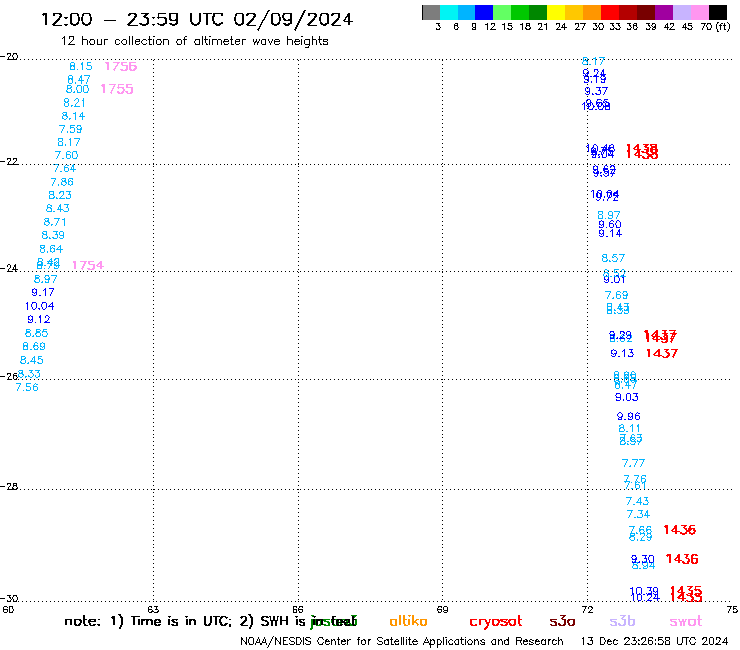The image size is (740, 650).
Task: Click the gray 3 ft color swatch
Action: 431,12
